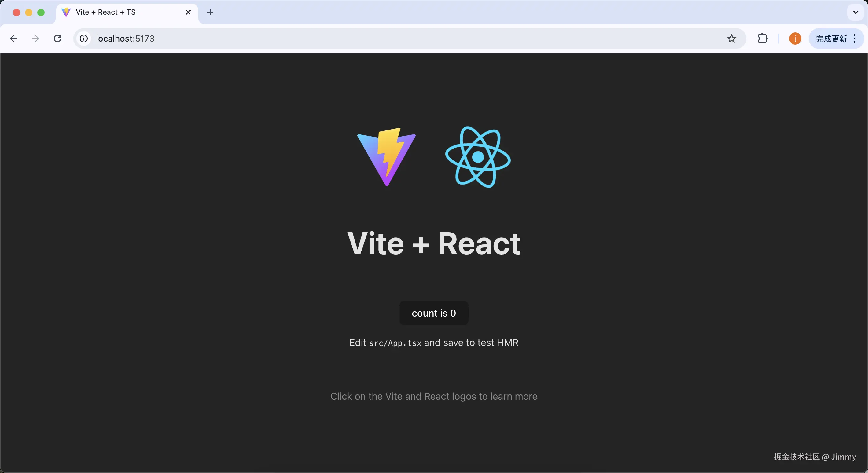This screenshot has width=868, height=473.
Task: Click the Vite logo
Action: (x=387, y=157)
